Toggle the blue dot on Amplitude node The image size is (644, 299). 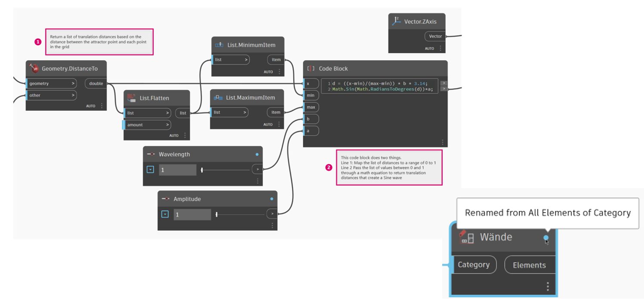pyautogui.click(x=271, y=199)
